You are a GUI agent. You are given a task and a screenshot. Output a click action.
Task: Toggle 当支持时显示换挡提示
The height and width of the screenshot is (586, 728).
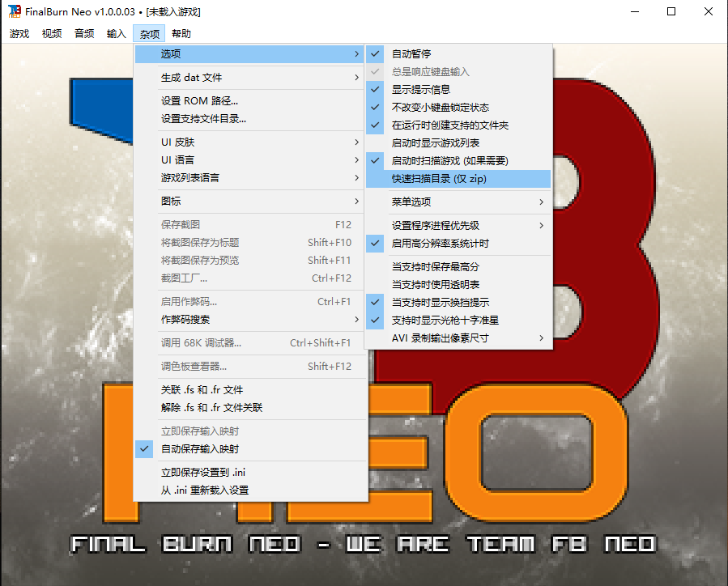(458, 303)
